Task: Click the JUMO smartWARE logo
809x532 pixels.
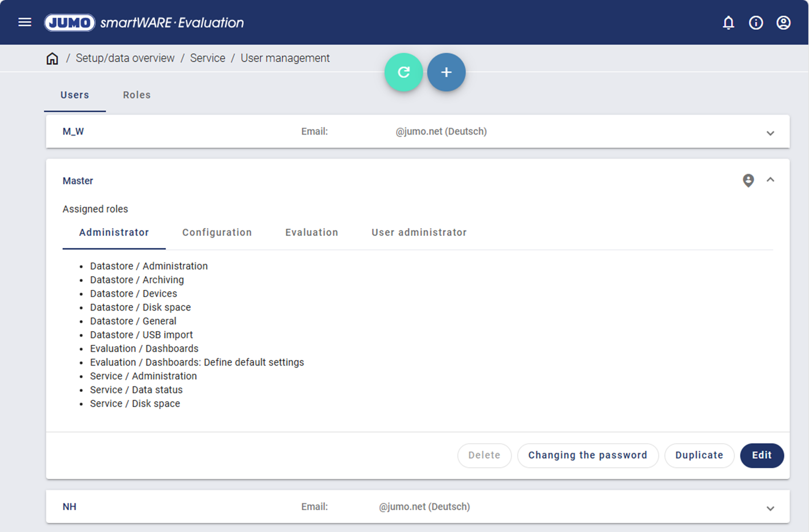Action: (x=144, y=22)
